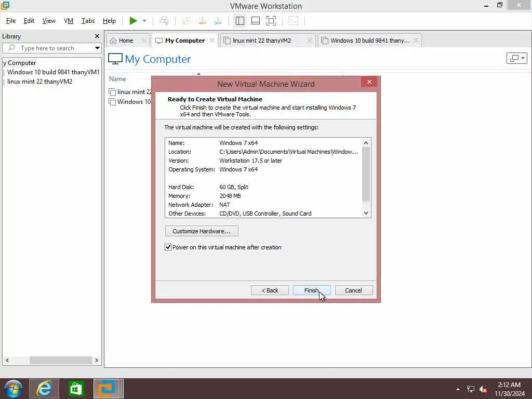This screenshot has width=532, height=399.
Task: Close the linux mint 22 thanyVM2 tab
Action: (x=310, y=41)
